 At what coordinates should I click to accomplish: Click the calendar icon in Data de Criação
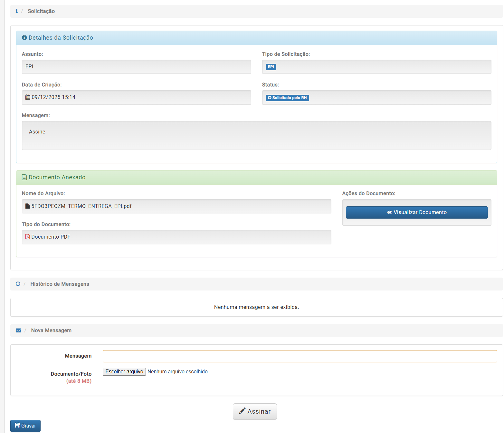[28, 97]
